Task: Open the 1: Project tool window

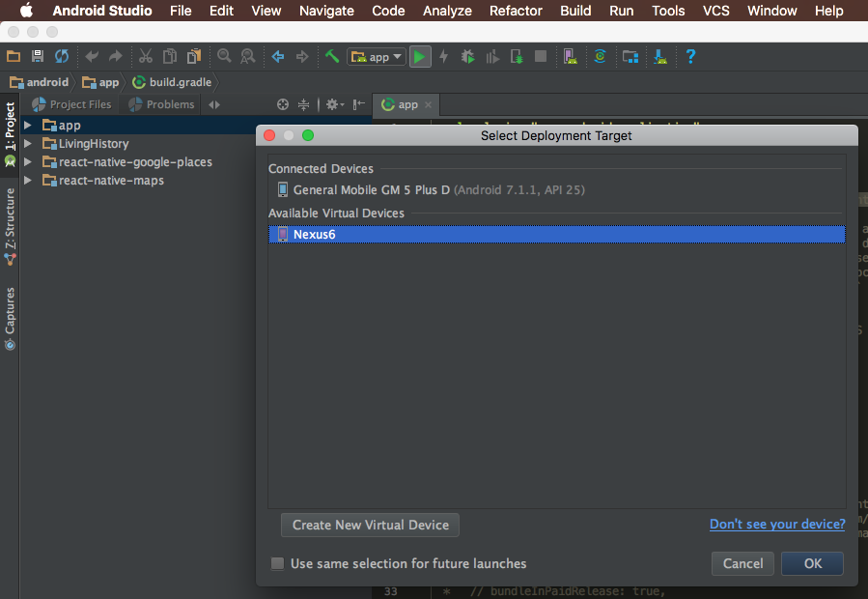Action: tap(10, 134)
